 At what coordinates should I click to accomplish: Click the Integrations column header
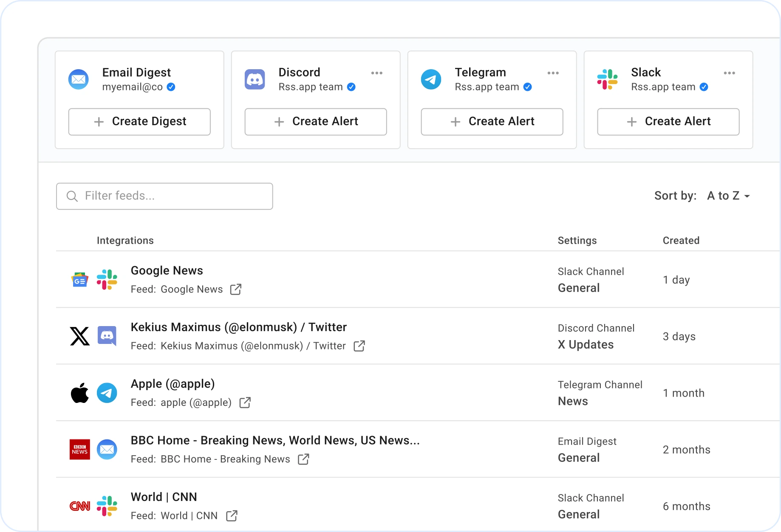(125, 241)
